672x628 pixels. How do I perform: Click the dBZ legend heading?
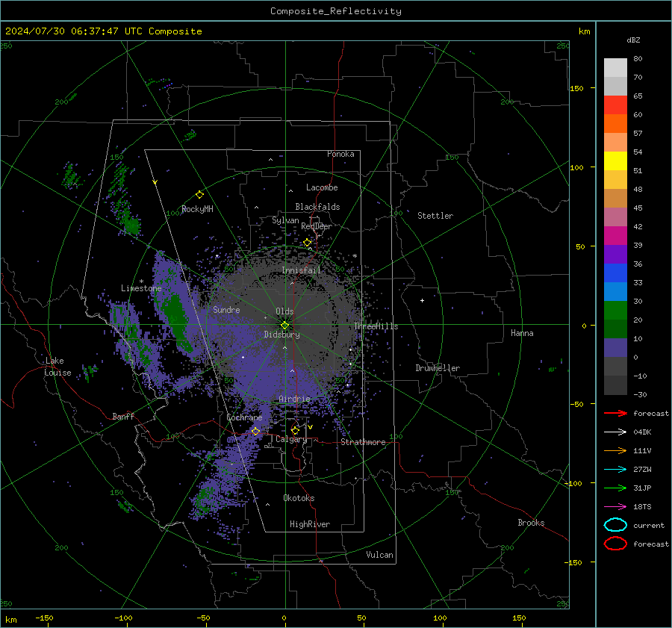tap(633, 40)
